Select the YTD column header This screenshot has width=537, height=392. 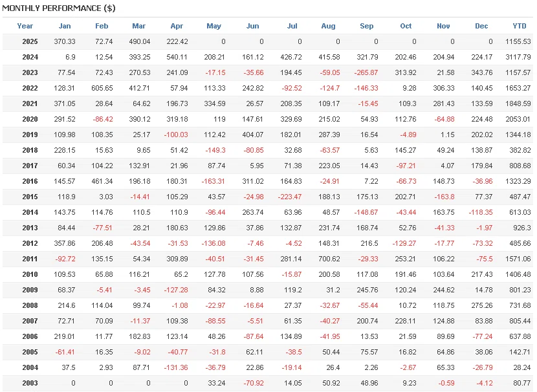point(520,26)
